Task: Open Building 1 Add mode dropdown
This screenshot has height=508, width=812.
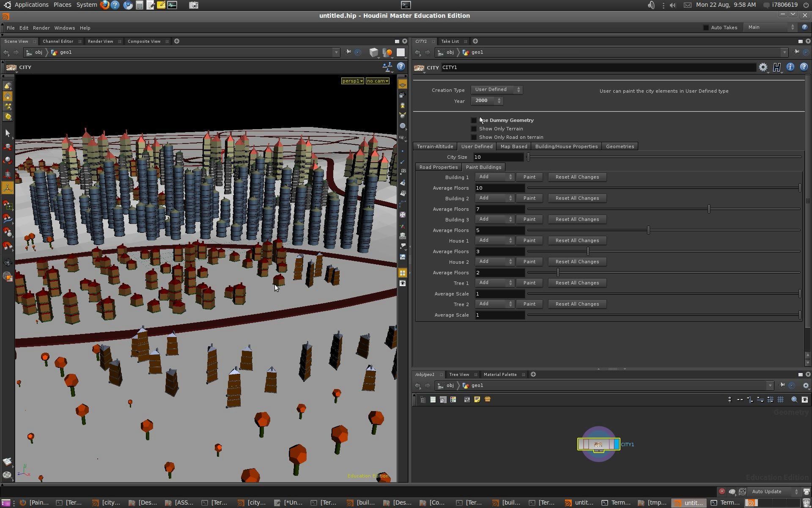Action: click(494, 177)
